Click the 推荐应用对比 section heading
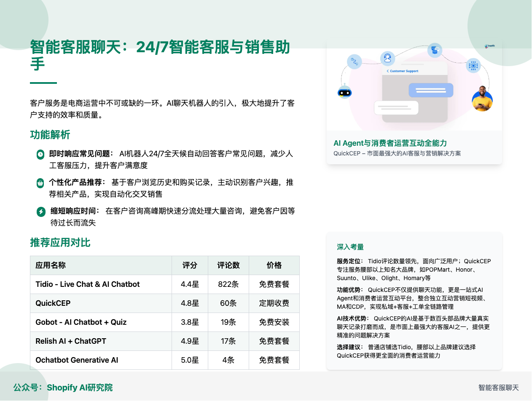 click(60, 243)
